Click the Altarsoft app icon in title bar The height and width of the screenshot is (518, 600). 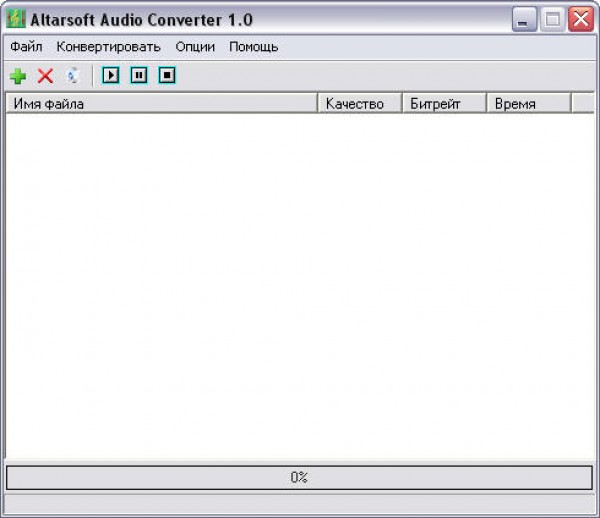tap(16, 19)
